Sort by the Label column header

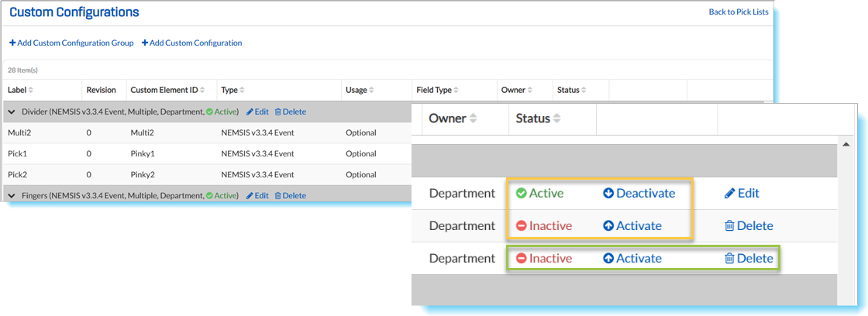(20, 90)
